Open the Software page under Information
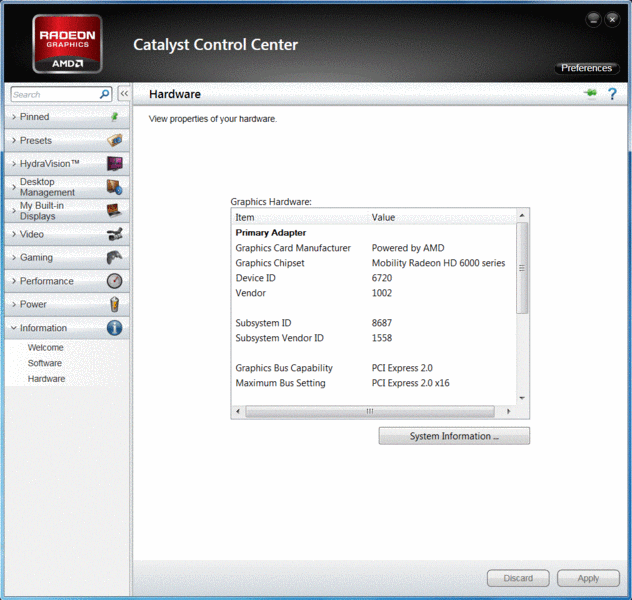This screenshot has width=632, height=600. (x=45, y=363)
